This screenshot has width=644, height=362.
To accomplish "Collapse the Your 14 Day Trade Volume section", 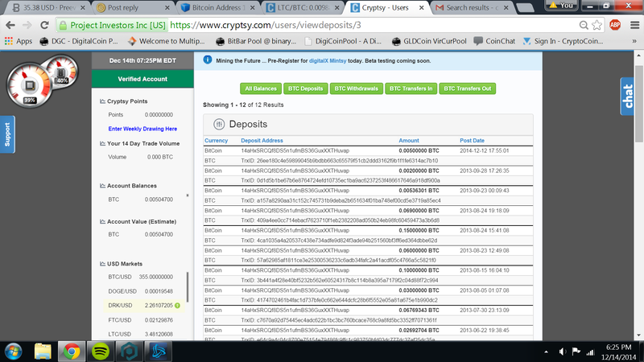I will (102, 143).
